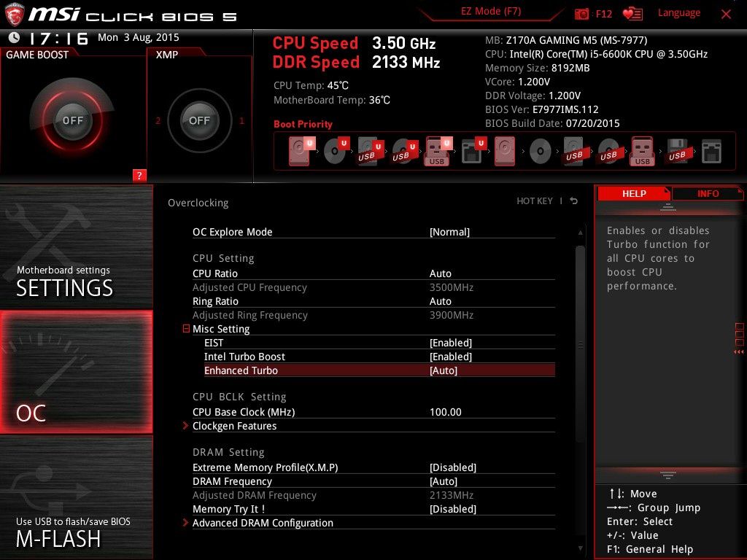Screen dimensions: 747x560
Task: Open the SETTINGS menu section
Action: 76,246
